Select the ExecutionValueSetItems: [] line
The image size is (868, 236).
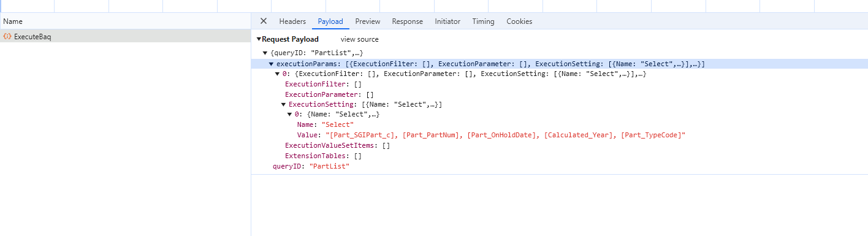[337, 145]
